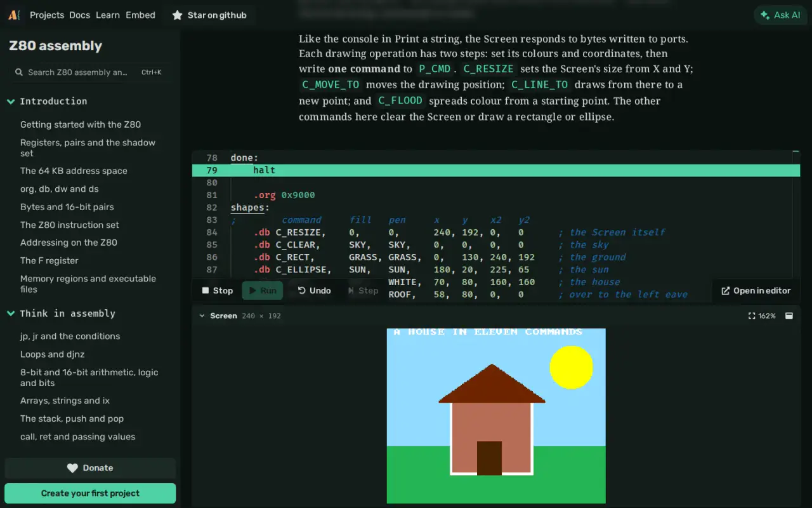This screenshot has width=812, height=508.
Task: Toggle the Screen panel layout icon
Action: pos(789,316)
